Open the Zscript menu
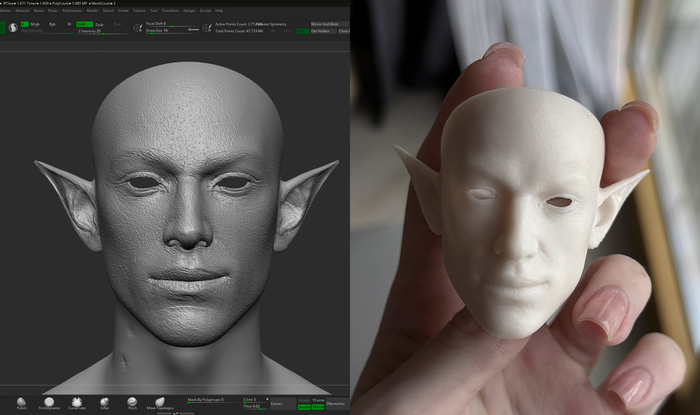Screen dimensions: 700x415 point(205,10)
